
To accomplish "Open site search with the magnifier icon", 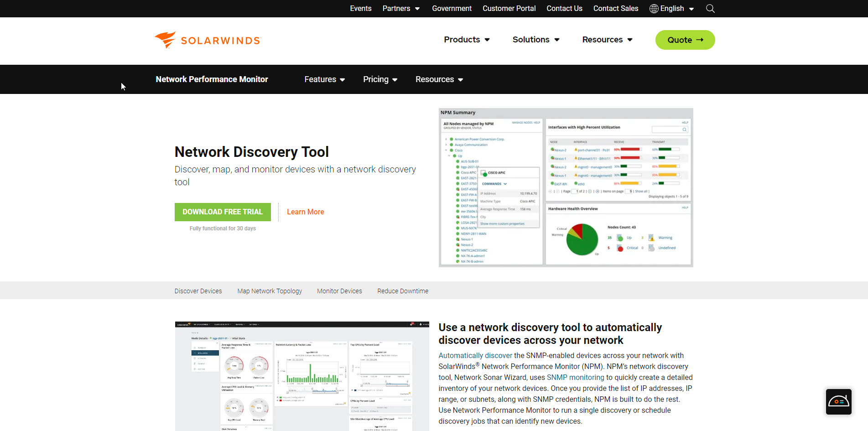I will click(710, 8).
